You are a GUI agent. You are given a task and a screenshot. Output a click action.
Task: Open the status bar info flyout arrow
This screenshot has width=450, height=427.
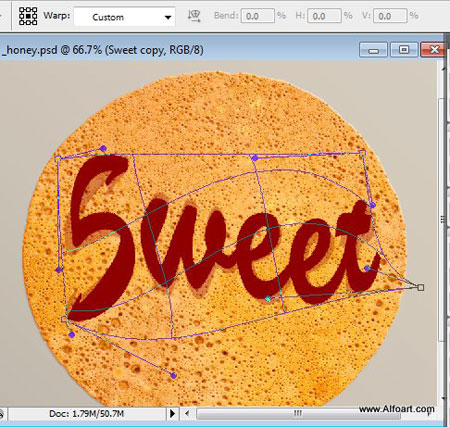coord(172,414)
